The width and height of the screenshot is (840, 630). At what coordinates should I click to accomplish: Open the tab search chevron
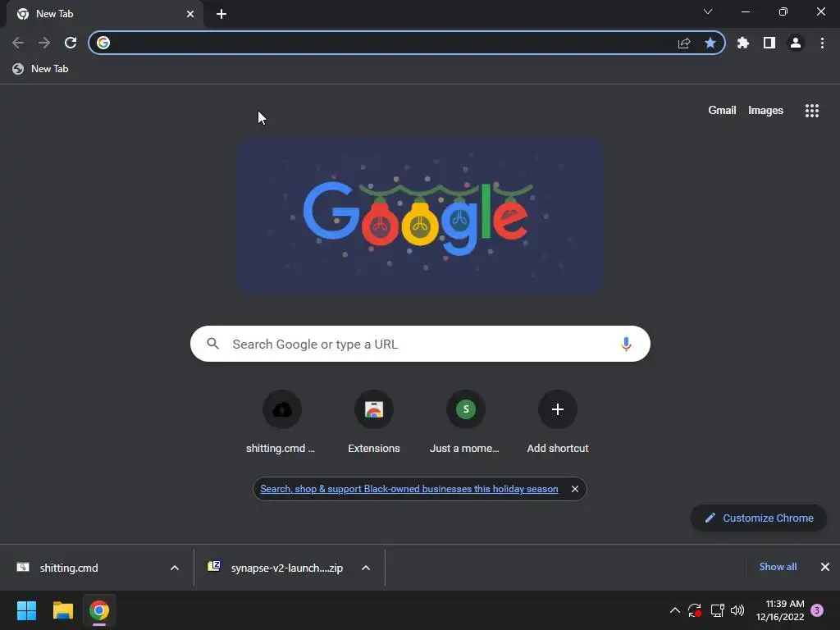[x=708, y=11]
